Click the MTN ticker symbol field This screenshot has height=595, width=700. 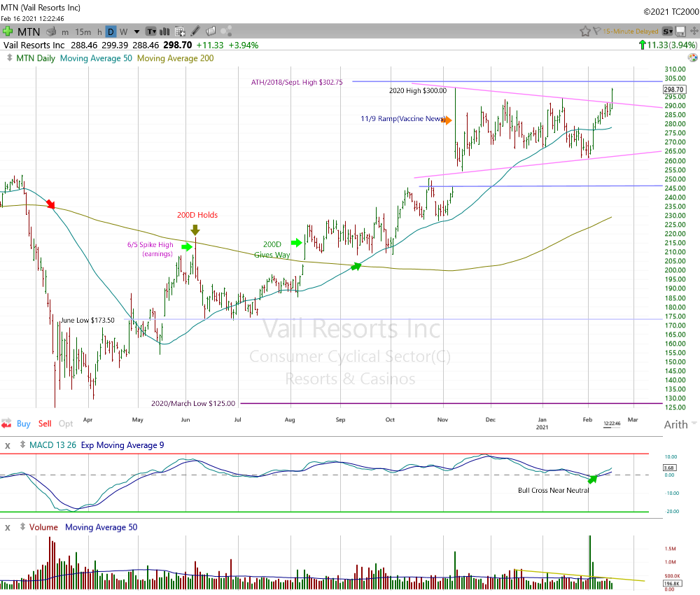(29, 31)
